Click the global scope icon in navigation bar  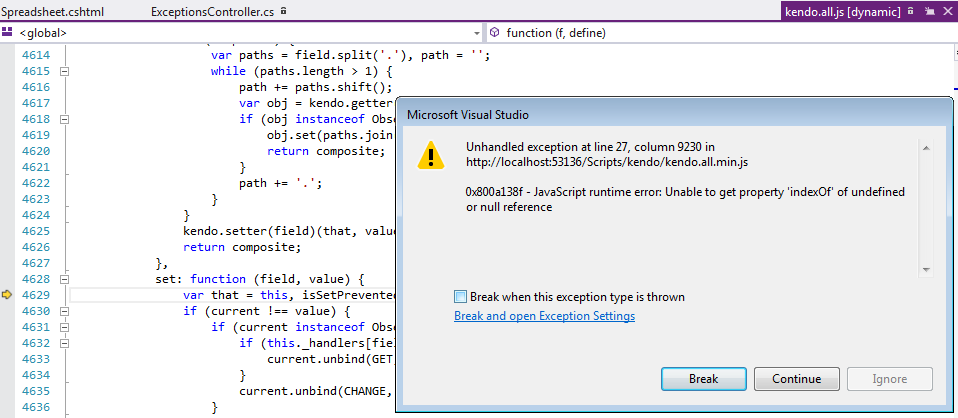(10, 32)
